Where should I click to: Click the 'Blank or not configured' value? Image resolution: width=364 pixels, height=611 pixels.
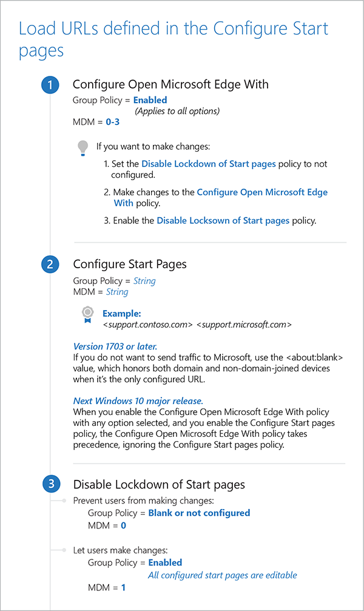pos(199,513)
